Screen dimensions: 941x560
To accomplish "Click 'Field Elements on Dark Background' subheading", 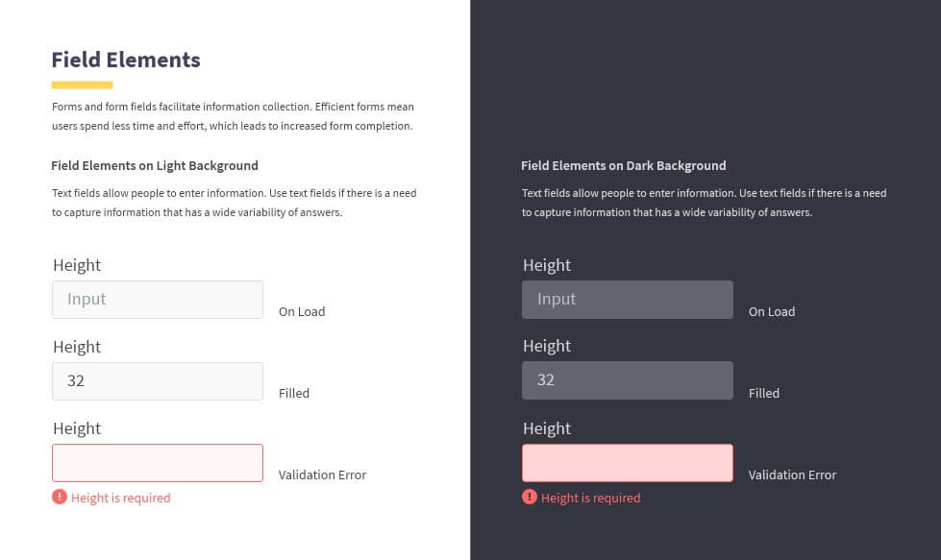I will 624,165.
